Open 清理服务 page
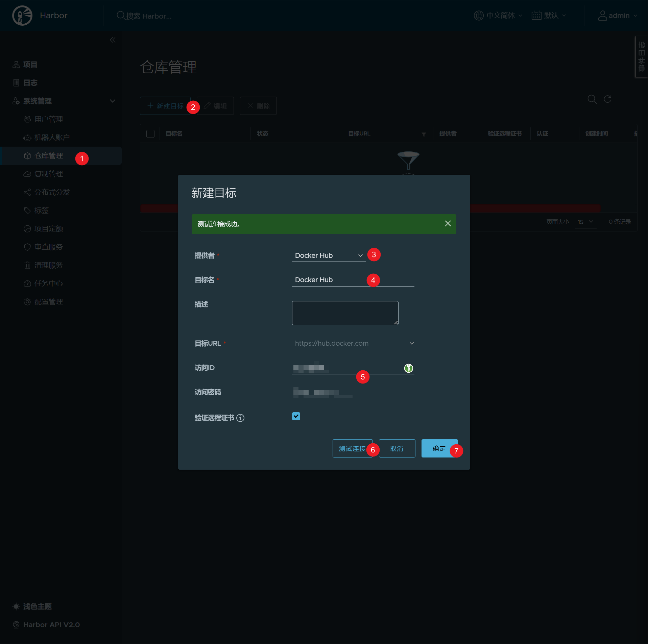This screenshot has height=644, width=648. [x=49, y=265]
